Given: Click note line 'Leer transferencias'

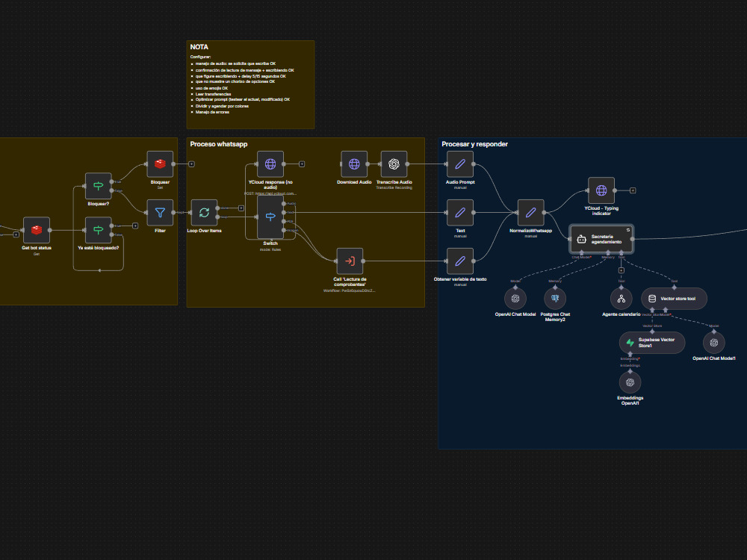Looking at the screenshot, I should (213, 94).
